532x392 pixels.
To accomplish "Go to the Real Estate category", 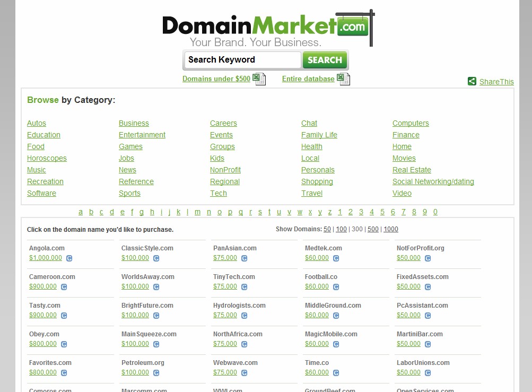I will pyautogui.click(x=412, y=170).
